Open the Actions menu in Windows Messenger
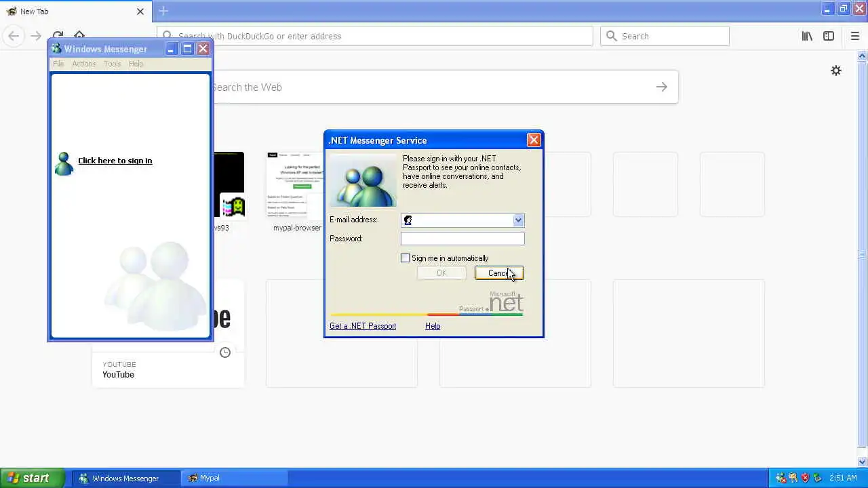This screenshot has height=488, width=868. [x=84, y=64]
